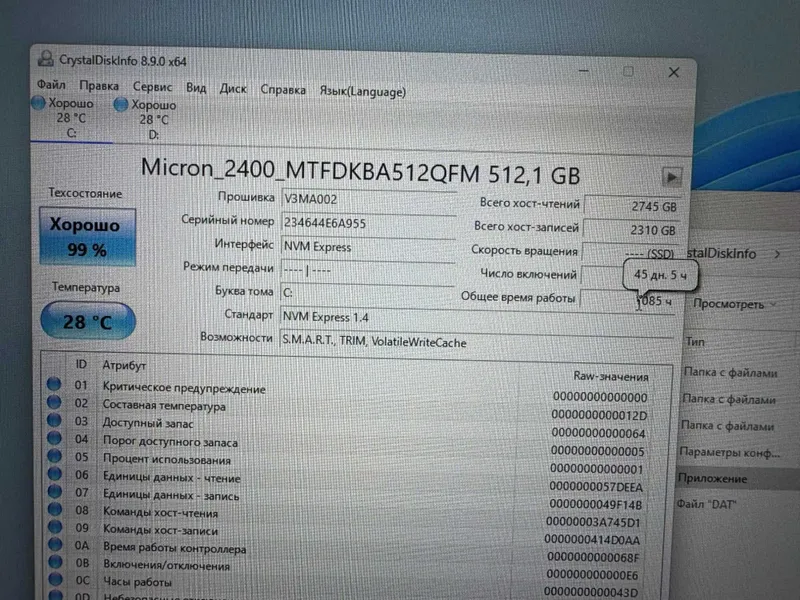Select the Критическое предупреждение attribute text

184,388
